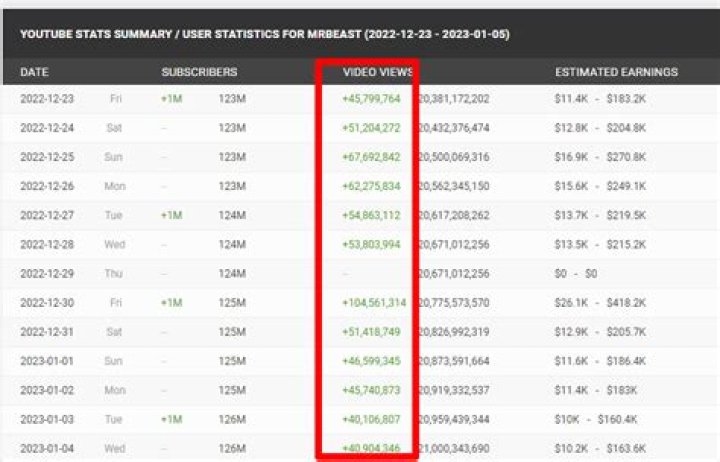This screenshot has width=720, height=462.
Task: Click the YouTube Stats Summary title bar
Action: [x=264, y=35]
